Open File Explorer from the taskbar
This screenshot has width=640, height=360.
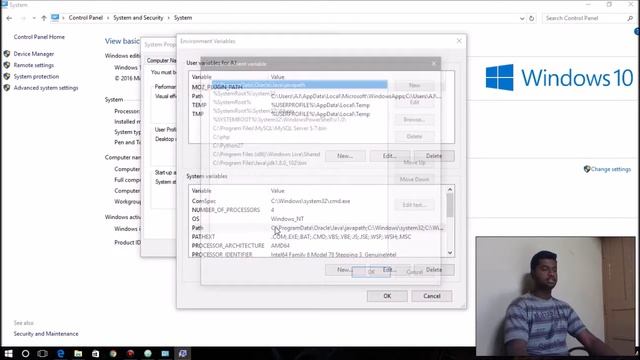(x=78, y=353)
